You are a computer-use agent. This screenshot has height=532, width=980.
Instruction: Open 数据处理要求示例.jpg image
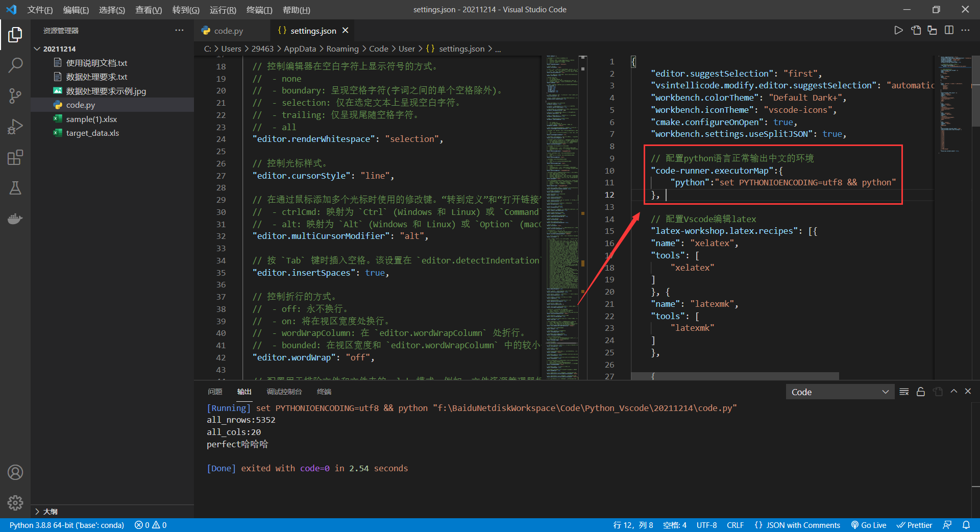tap(112, 91)
